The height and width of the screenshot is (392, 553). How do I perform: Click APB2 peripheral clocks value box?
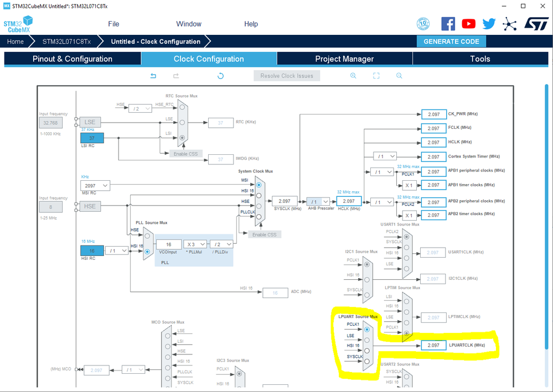click(x=433, y=202)
